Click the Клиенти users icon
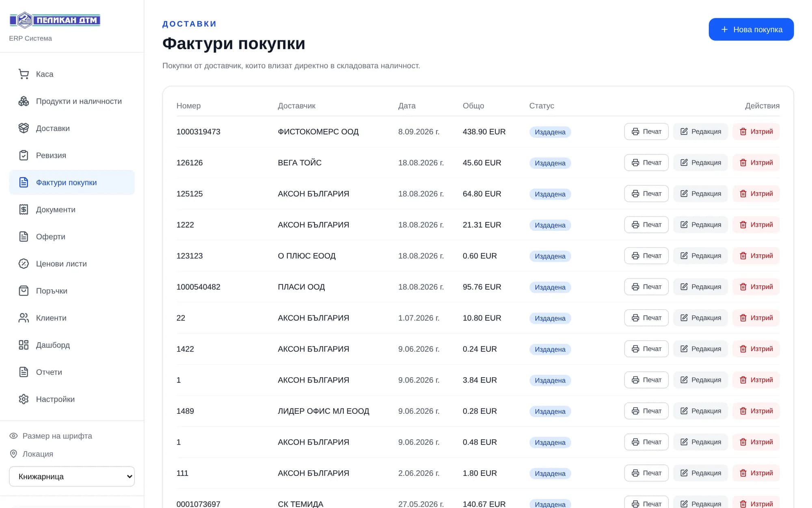Image resolution: width=812 pixels, height=508 pixels. [x=24, y=318]
